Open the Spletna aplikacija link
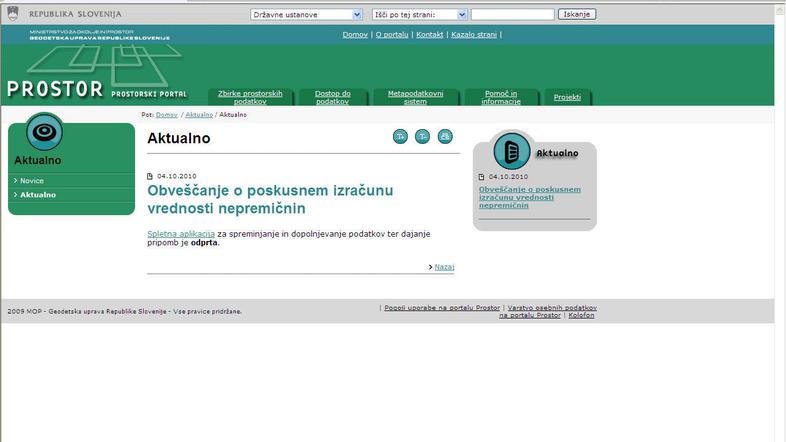The width and height of the screenshot is (786, 442). tap(181, 234)
